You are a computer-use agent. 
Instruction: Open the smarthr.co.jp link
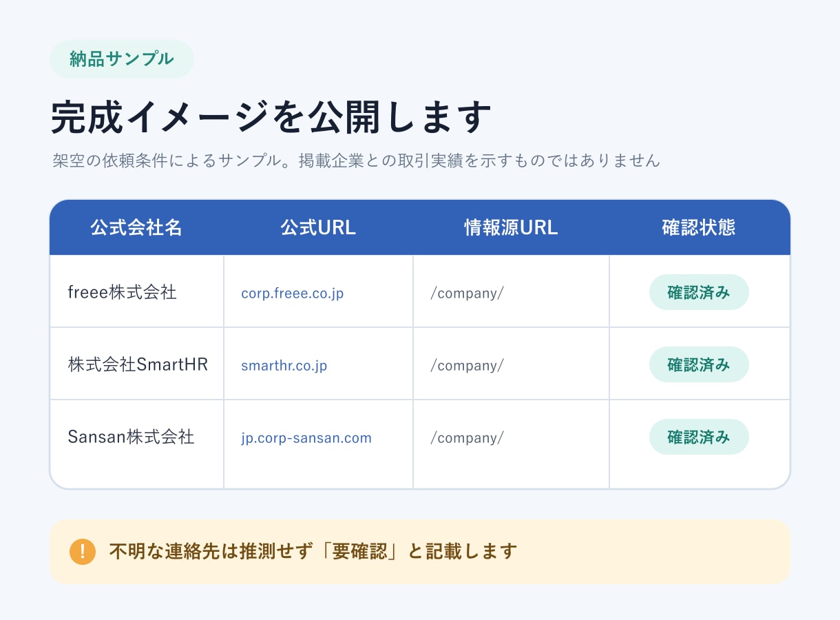284,366
